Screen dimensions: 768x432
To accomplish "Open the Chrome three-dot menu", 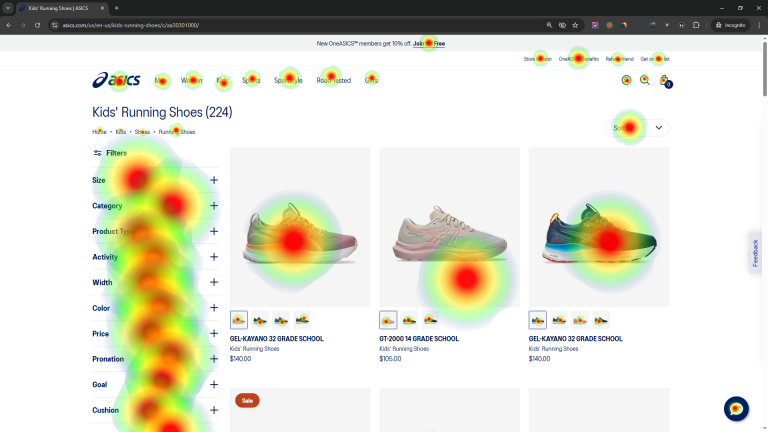I will tap(759, 25).
